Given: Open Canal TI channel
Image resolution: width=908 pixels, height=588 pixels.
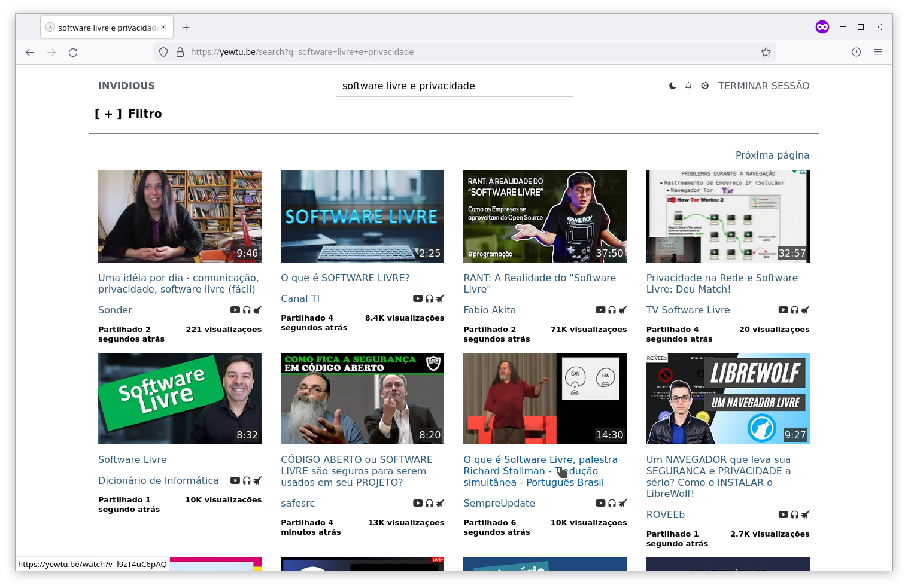Looking at the screenshot, I should (x=300, y=298).
